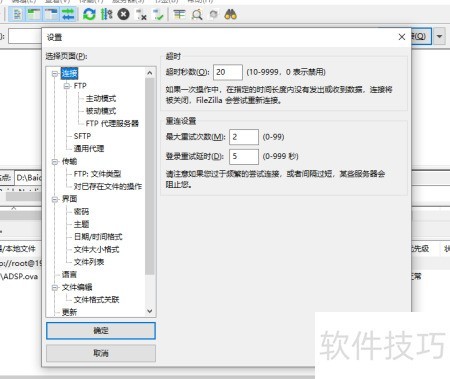Viewport: 450px width, 379px height.
Task: Select the 被动模式 page
Action: coord(101,111)
